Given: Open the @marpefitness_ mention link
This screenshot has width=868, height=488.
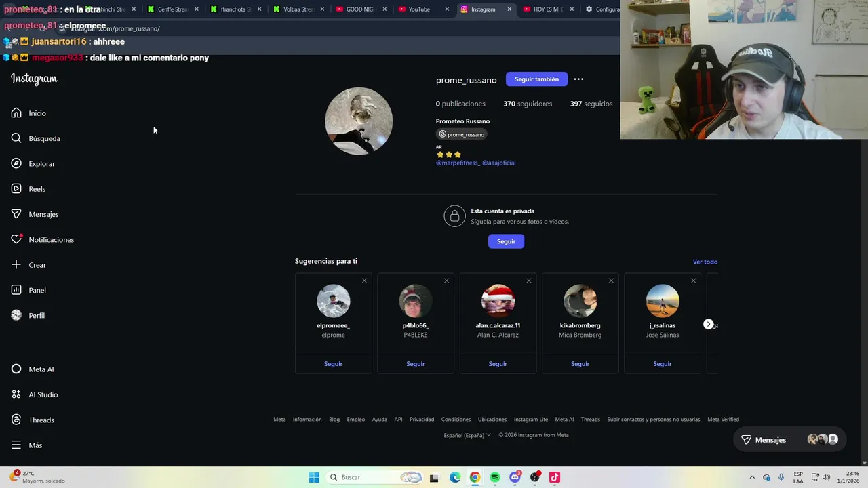Looking at the screenshot, I should click(458, 163).
